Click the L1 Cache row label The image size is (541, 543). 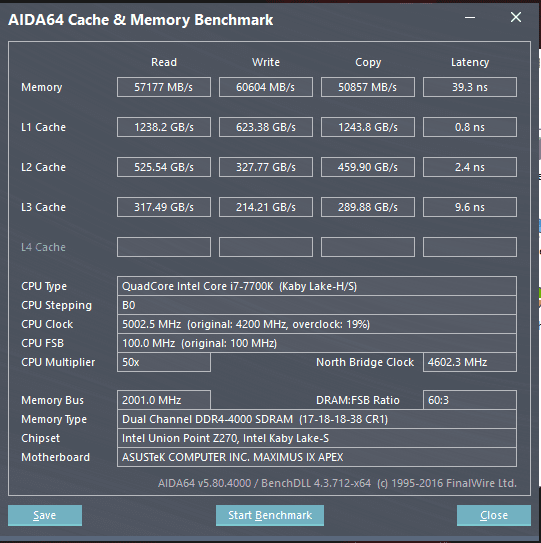click(43, 127)
